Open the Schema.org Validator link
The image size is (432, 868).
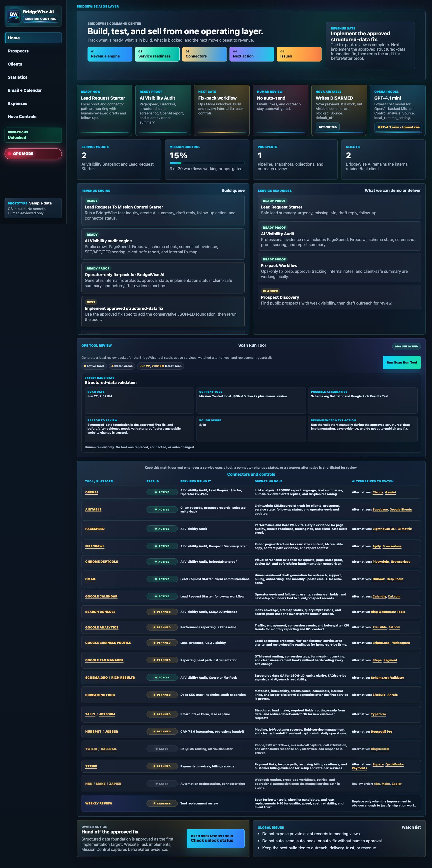click(388, 678)
